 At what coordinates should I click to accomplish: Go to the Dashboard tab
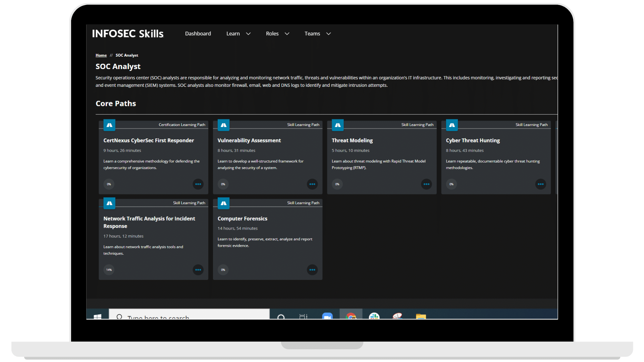click(x=198, y=34)
